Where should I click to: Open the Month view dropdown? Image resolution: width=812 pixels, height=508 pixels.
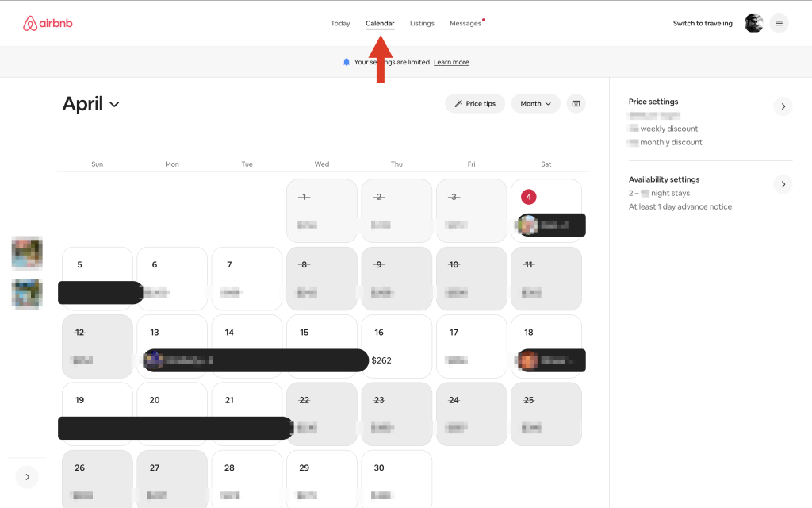pos(536,103)
